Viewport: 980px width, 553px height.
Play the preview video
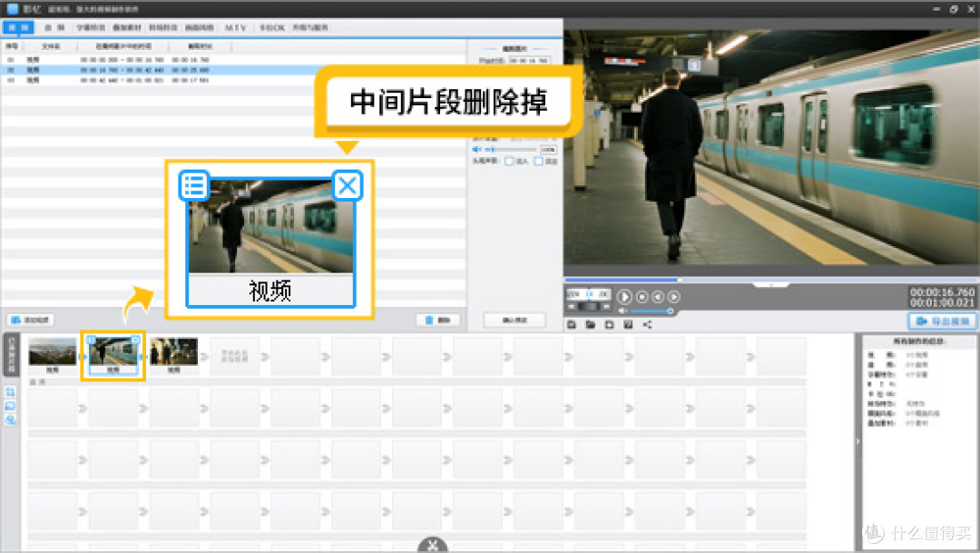(x=623, y=297)
